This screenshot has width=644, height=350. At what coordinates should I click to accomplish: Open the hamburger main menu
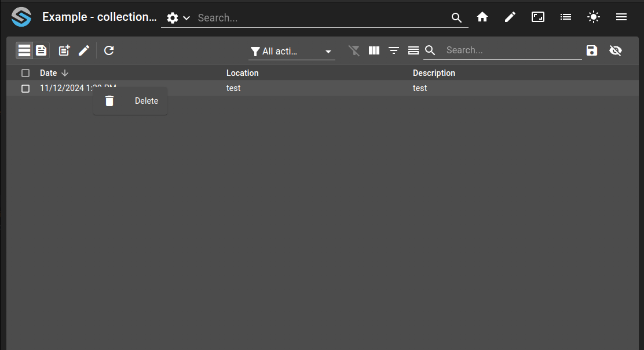coord(621,17)
